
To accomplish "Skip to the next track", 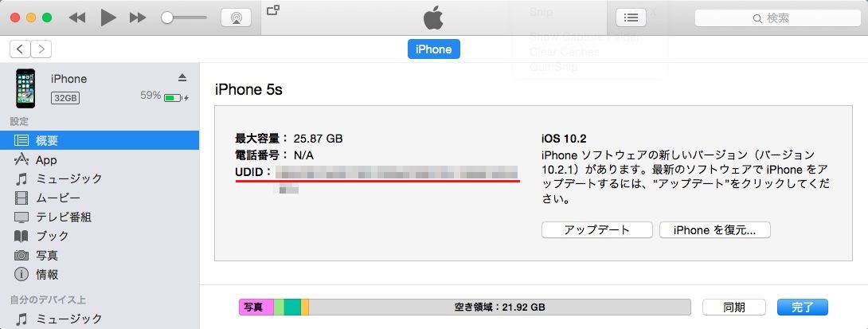I will click(x=137, y=18).
